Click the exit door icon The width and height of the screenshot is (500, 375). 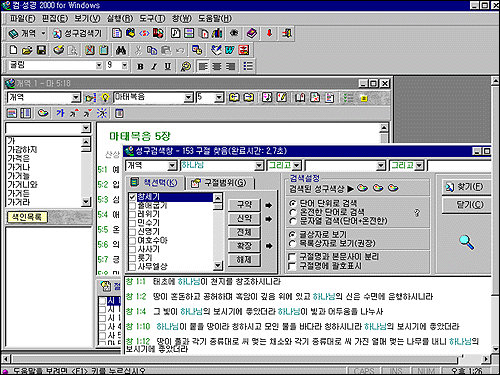(x=287, y=33)
